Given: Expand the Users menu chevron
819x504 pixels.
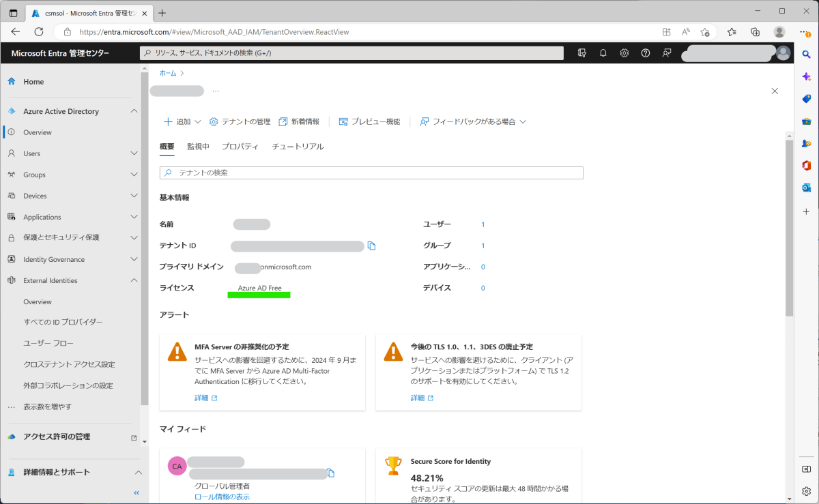Looking at the screenshot, I should [x=134, y=153].
